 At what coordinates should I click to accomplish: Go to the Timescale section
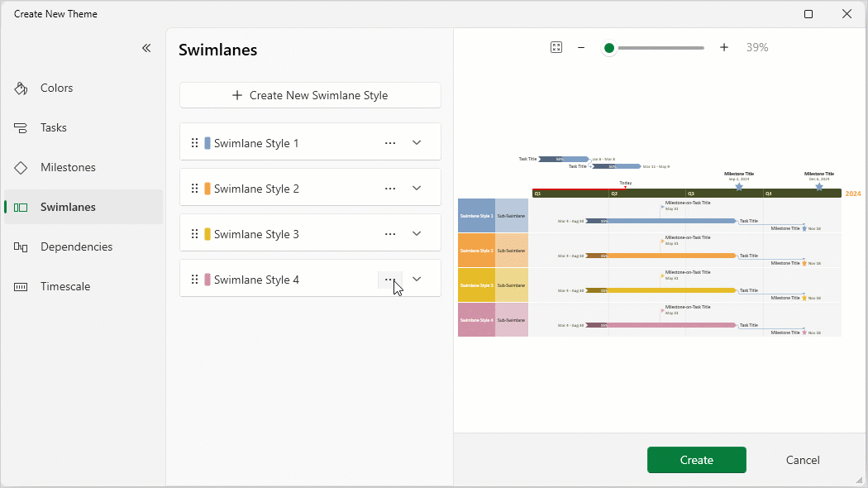point(65,286)
